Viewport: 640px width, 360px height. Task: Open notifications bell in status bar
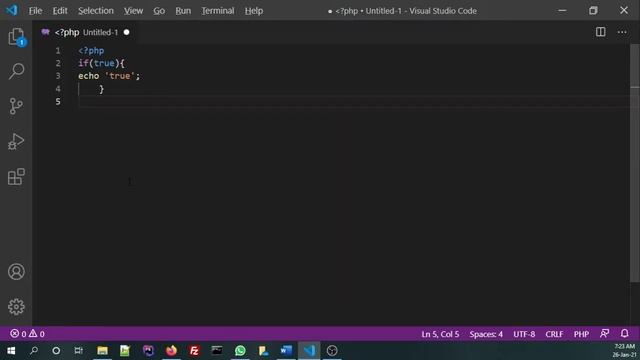pos(624,333)
